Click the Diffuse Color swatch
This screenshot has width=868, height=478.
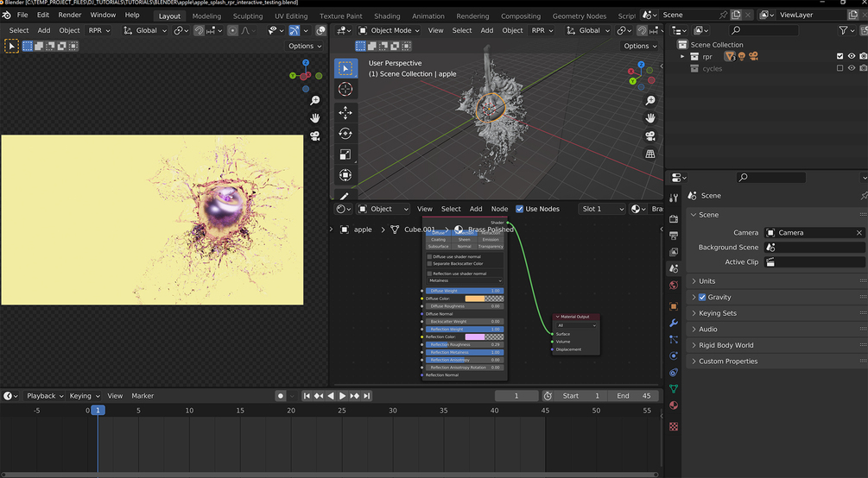click(484, 299)
